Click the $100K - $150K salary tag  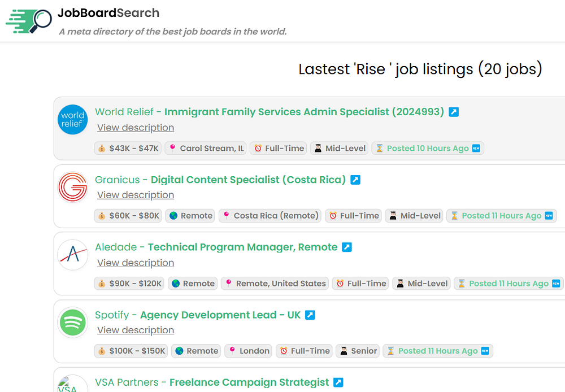click(x=131, y=351)
